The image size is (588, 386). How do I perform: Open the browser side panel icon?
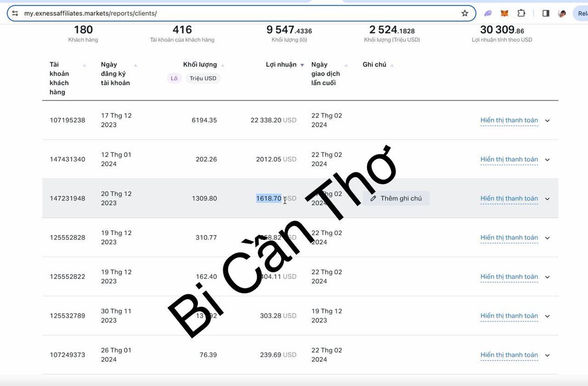pos(545,13)
